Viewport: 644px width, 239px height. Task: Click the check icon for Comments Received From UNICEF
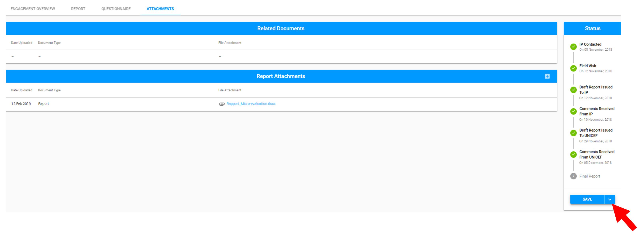point(574,154)
